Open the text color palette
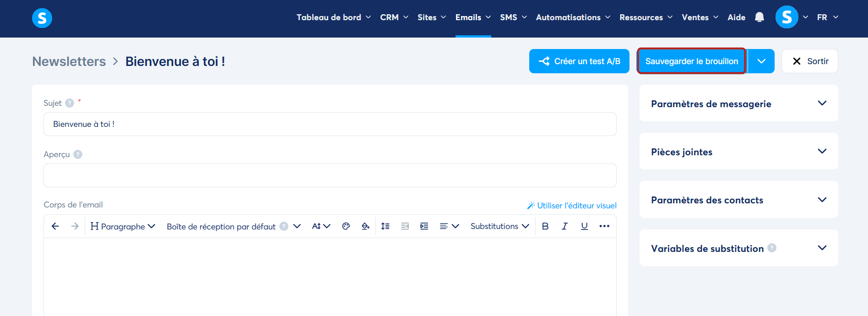The height and width of the screenshot is (316, 868). point(346,226)
